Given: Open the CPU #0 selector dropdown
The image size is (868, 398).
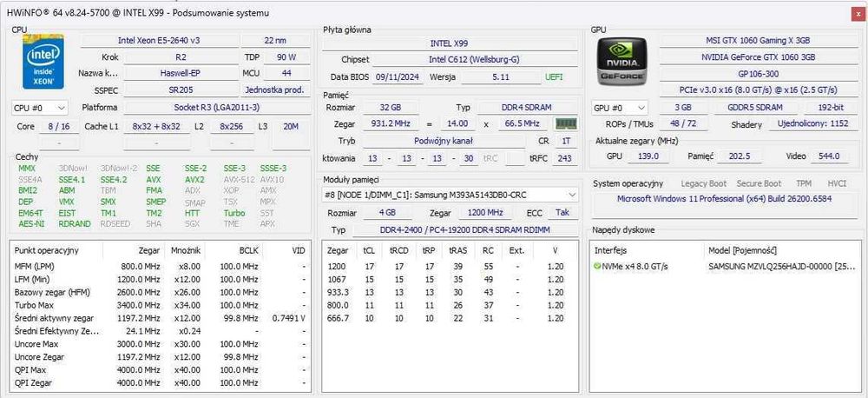Looking at the screenshot, I should click(x=40, y=108).
